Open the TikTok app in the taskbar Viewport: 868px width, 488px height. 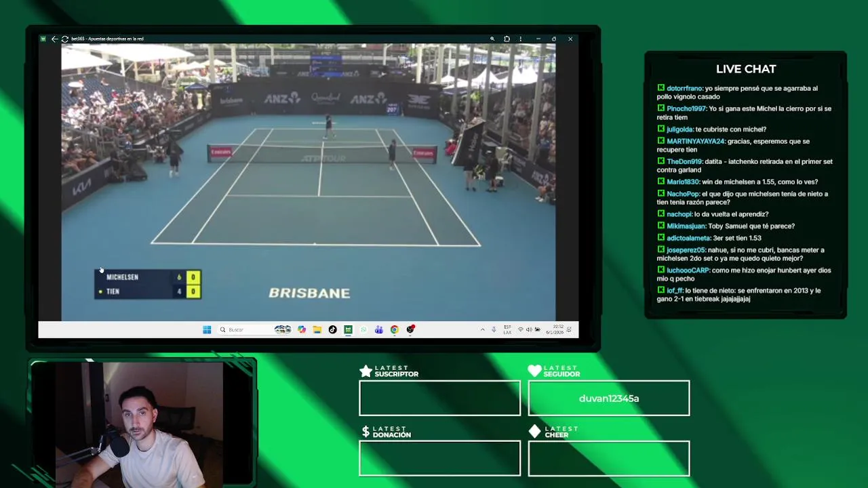click(332, 330)
